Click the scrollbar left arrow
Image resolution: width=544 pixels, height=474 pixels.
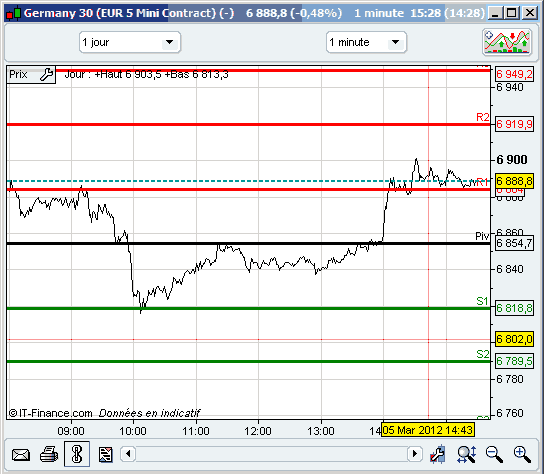[128, 454]
